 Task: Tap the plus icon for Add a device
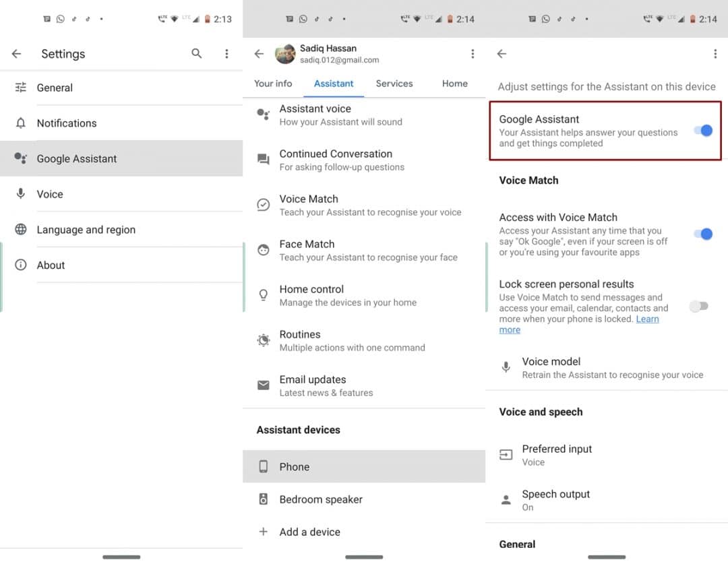(x=264, y=532)
